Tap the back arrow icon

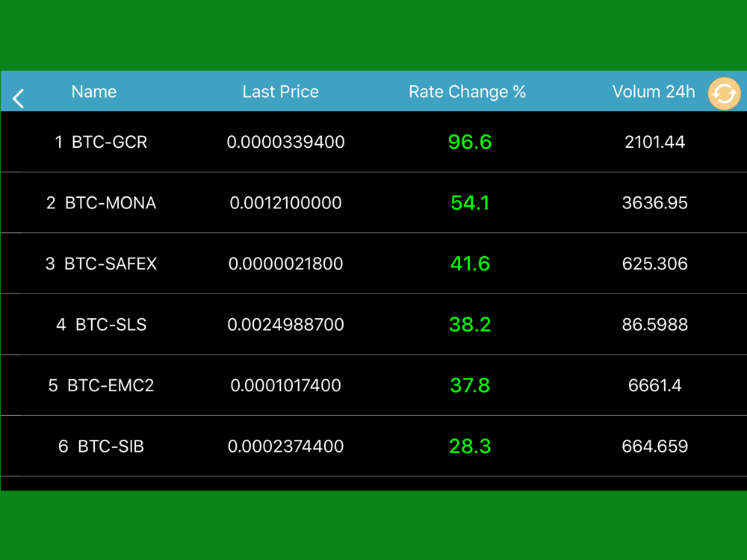click(18, 99)
